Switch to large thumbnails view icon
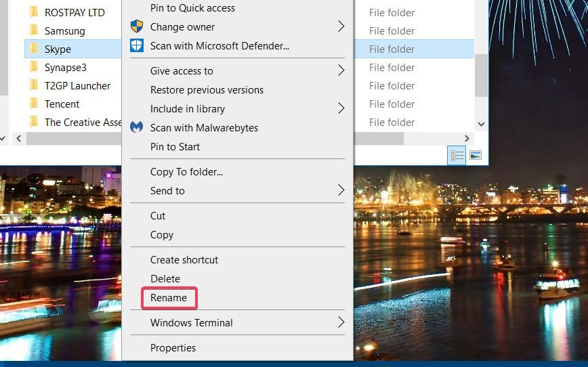588x367 pixels. [476, 155]
